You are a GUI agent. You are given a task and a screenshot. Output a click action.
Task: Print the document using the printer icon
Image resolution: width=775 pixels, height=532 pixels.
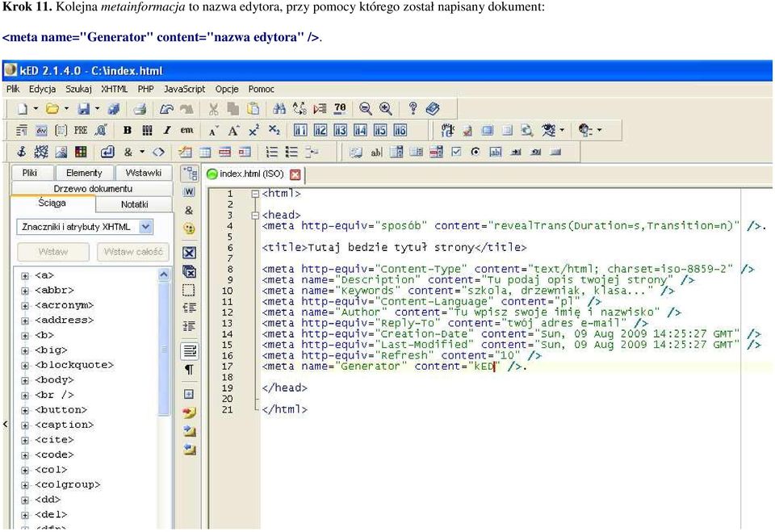coord(140,109)
